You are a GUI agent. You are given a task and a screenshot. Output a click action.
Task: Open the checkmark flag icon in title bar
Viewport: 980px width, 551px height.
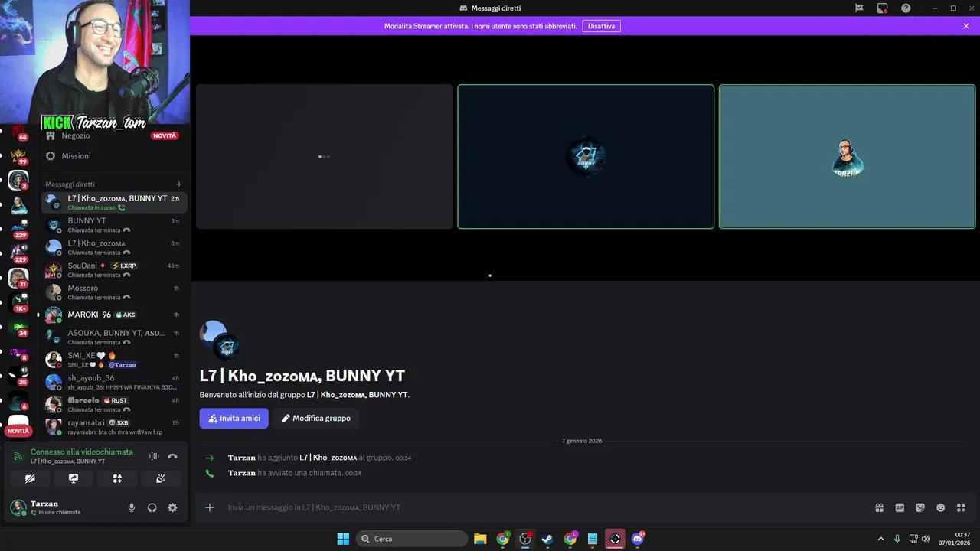(859, 8)
